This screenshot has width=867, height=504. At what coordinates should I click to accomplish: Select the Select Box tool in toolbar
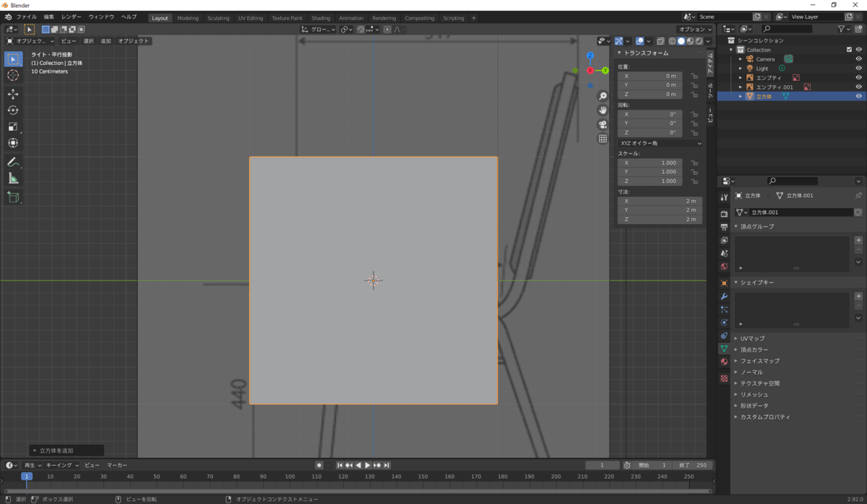coord(13,58)
